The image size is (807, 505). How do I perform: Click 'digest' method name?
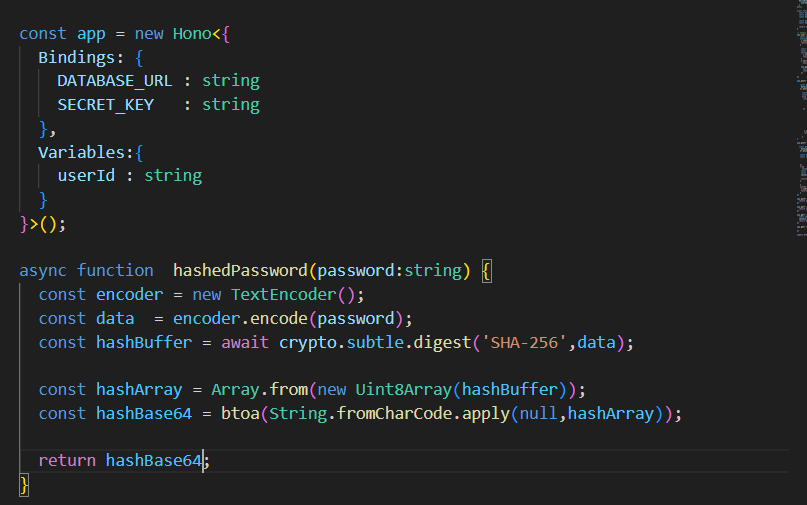pyautogui.click(x=443, y=343)
